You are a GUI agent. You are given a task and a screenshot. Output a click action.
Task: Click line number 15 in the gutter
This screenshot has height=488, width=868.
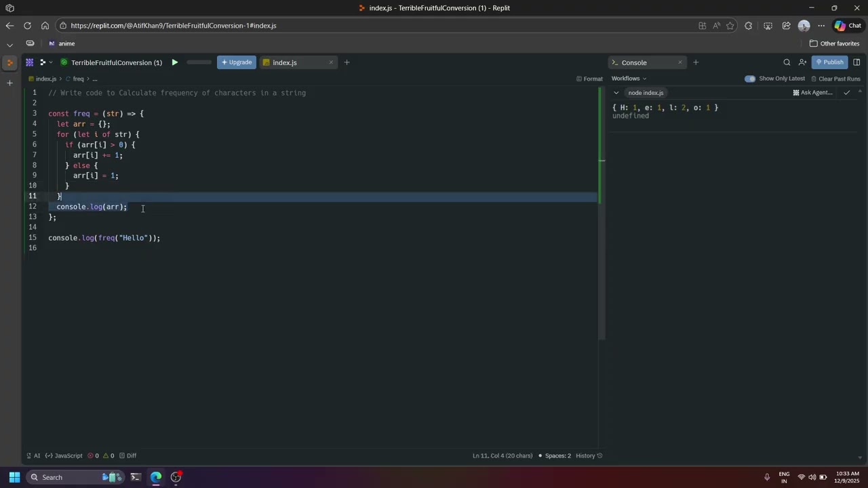tap(33, 238)
